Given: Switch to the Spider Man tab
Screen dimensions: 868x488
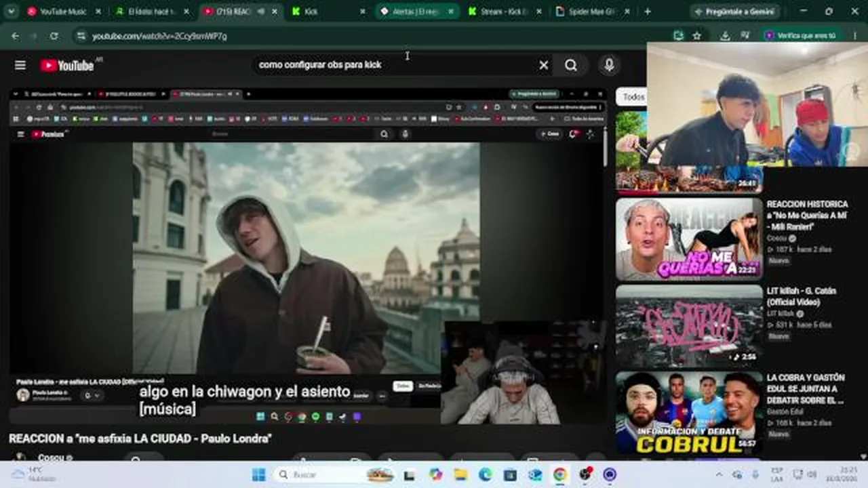Looking at the screenshot, I should 593,12.
